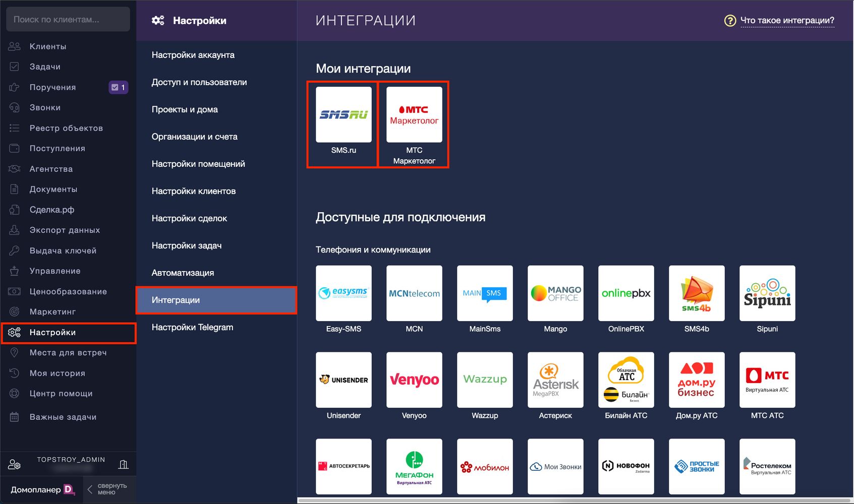Open the Простые Звонки integration tile
The image size is (854, 504).
[x=697, y=467]
